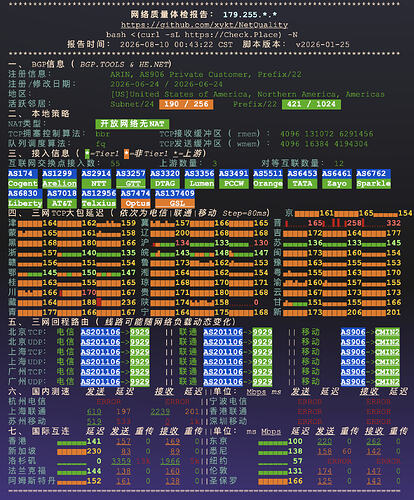Select the 236 latency value in 藏 row
This screenshot has height=500, width=414.
point(128,302)
